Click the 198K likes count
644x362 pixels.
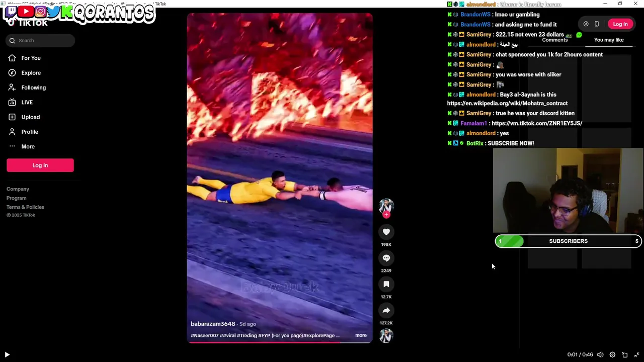tap(386, 244)
